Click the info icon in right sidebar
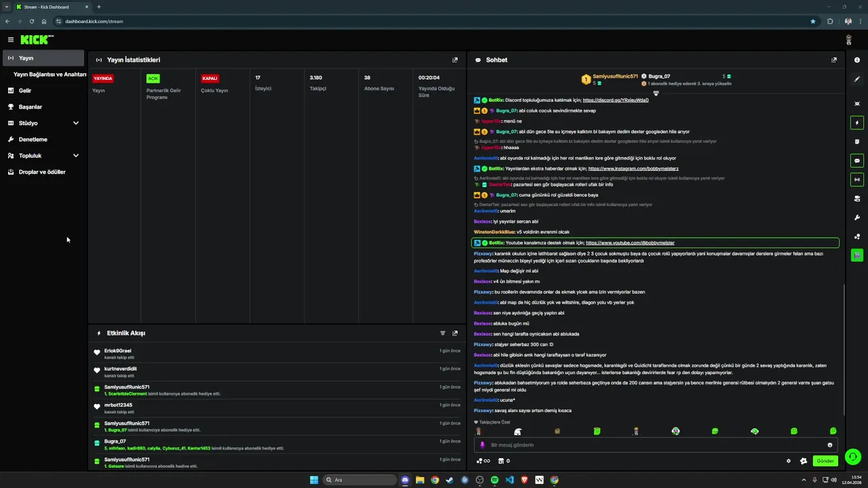The width and height of the screenshot is (868, 488). click(x=857, y=60)
